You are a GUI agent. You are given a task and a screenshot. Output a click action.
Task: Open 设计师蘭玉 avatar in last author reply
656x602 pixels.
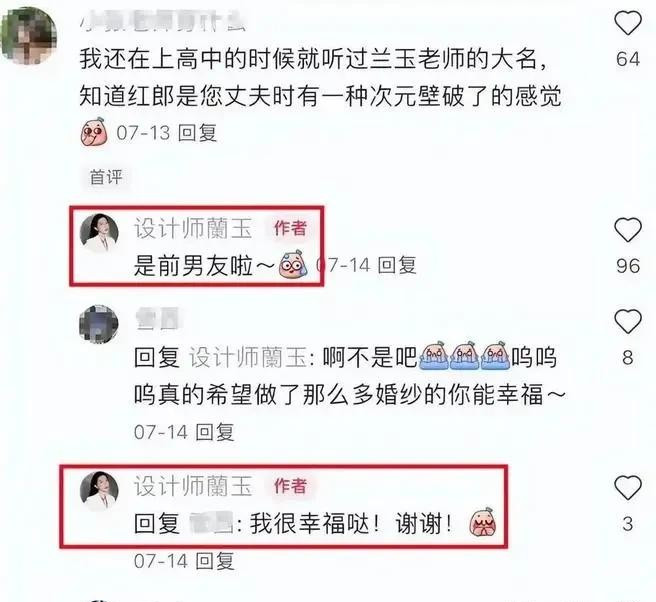99,491
